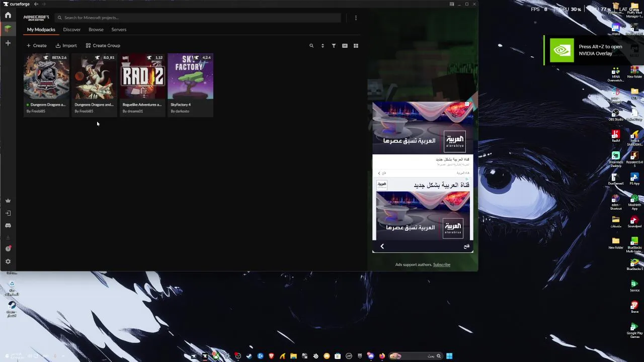Open Brave desktop shortcut

[634, 307]
